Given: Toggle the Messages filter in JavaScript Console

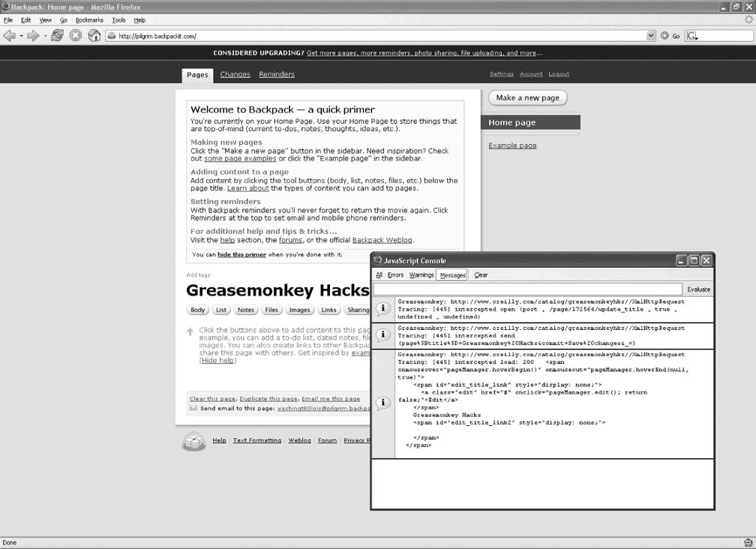Looking at the screenshot, I should (x=451, y=275).
